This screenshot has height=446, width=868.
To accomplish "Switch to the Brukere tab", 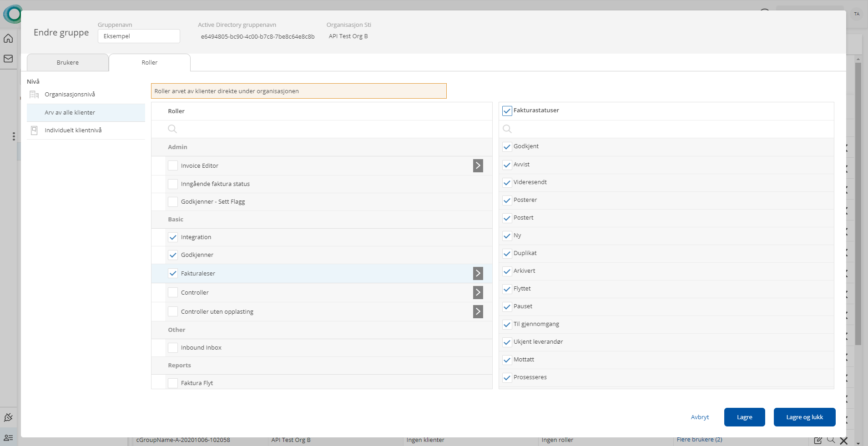I will [68, 63].
